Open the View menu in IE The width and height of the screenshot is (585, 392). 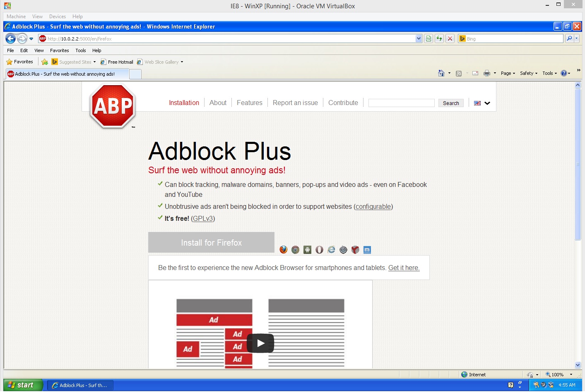pyautogui.click(x=39, y=50)
